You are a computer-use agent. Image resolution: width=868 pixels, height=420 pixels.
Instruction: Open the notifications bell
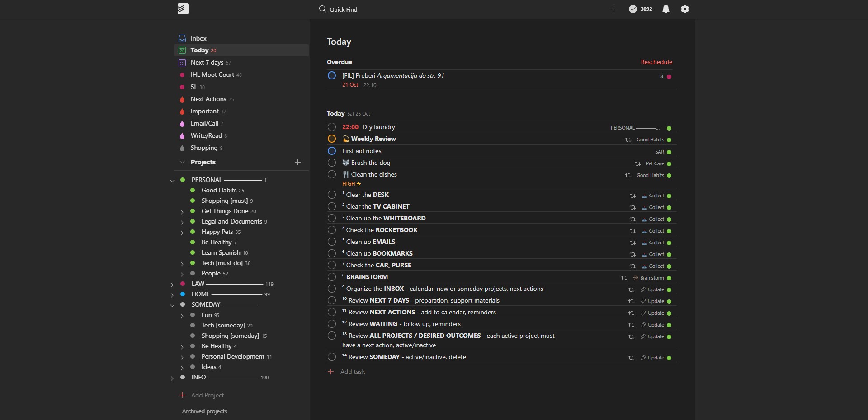point(666,9)
